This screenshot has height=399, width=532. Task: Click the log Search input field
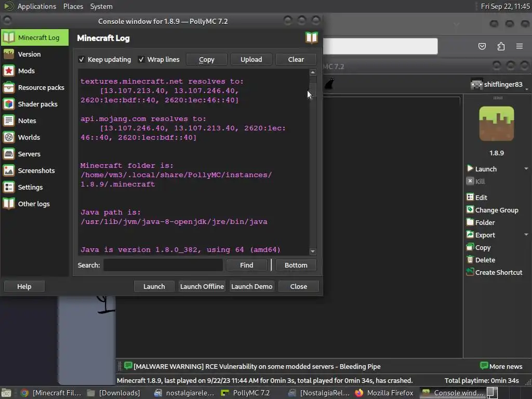point(163,265)
